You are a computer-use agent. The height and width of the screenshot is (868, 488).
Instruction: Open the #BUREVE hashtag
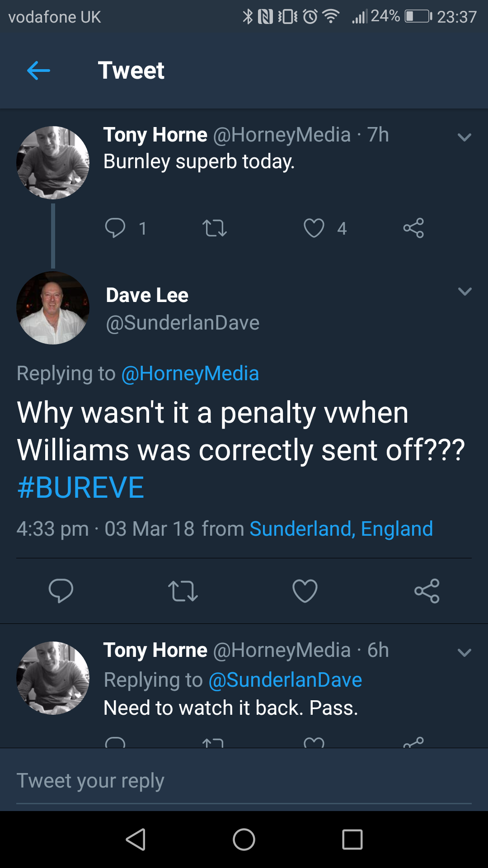pos(80,487)
